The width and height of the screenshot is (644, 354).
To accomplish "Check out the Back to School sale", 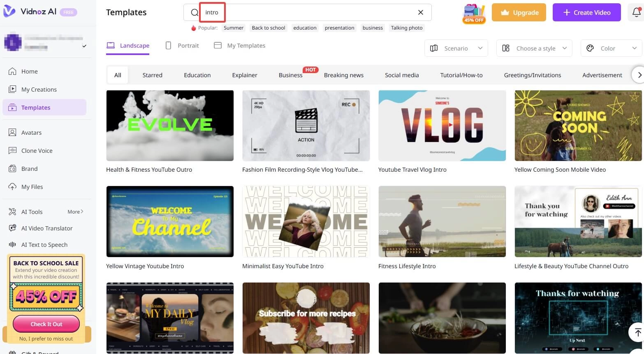I will point(46,324).
